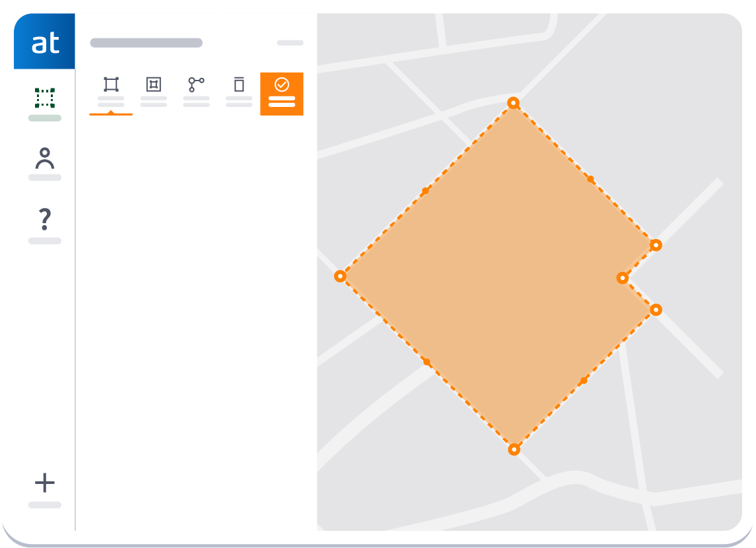
Task: Click the orange confirm checkmark tool
Action: pyautogui.click(x=282, y=83)
